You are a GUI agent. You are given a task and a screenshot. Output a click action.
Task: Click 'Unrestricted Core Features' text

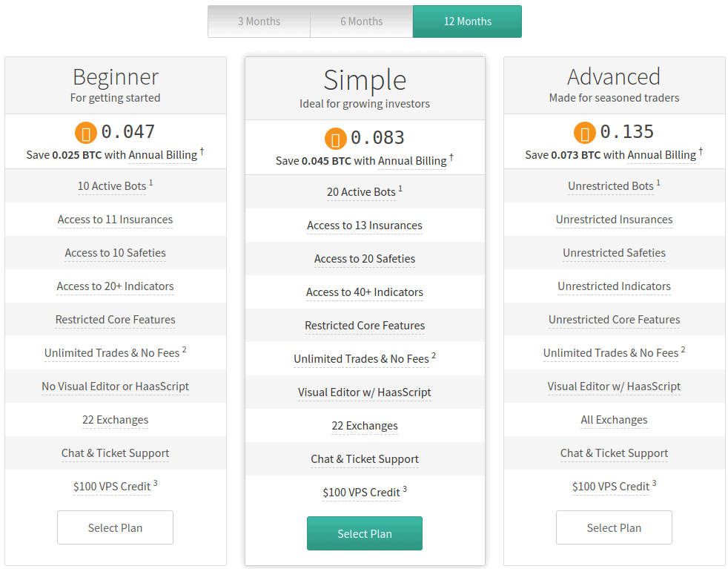(x=614, y=320)
